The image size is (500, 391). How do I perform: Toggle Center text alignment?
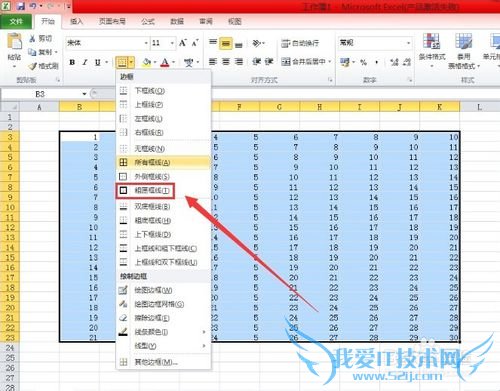pos(226,62)
